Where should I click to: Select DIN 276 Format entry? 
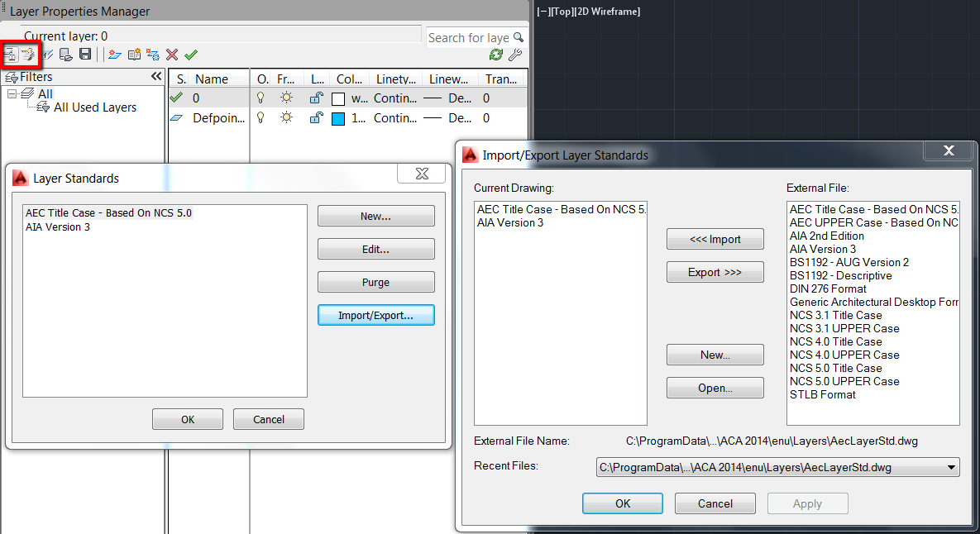point(828,288)
